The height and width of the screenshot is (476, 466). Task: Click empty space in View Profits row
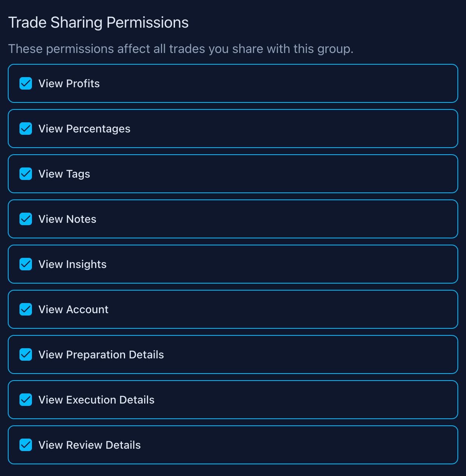pyautogui.click(x=273, y=83)
